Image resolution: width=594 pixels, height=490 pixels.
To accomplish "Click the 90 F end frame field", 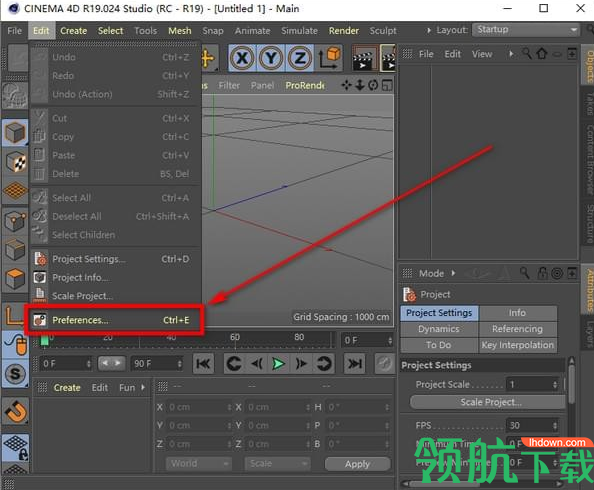I will (157, 364).
